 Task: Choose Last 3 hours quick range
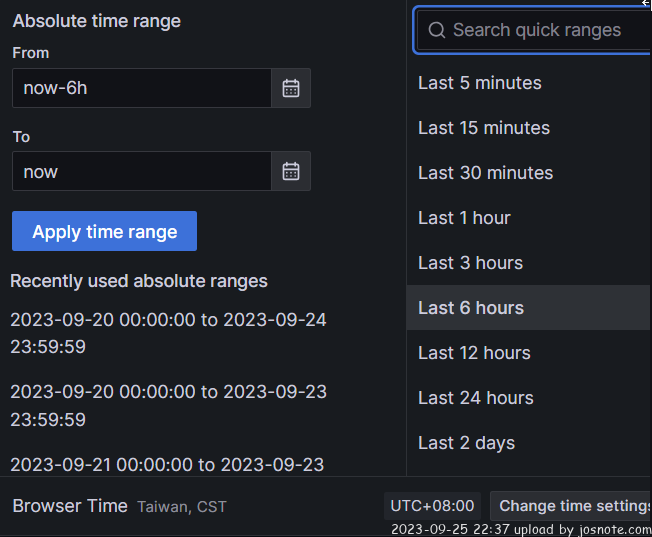pyautogui.click(x=470, y=263)
